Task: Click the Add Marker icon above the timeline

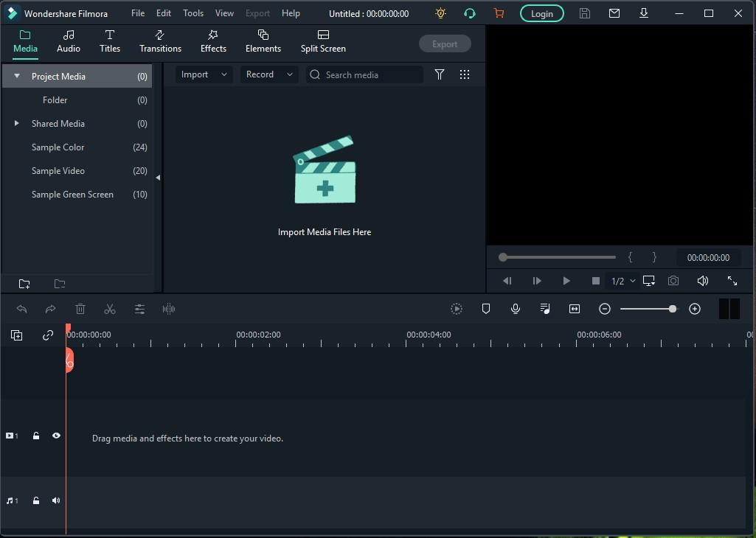Action: (x=486, y=309)
